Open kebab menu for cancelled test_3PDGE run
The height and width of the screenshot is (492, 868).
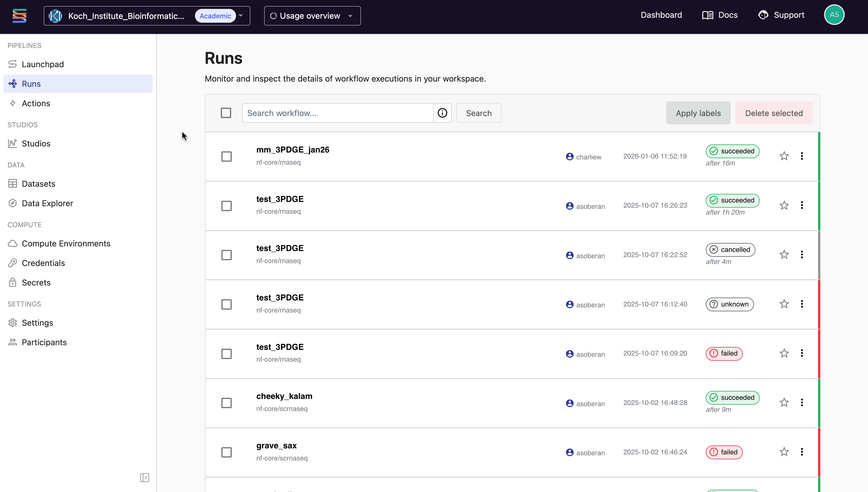pos(801,254)
